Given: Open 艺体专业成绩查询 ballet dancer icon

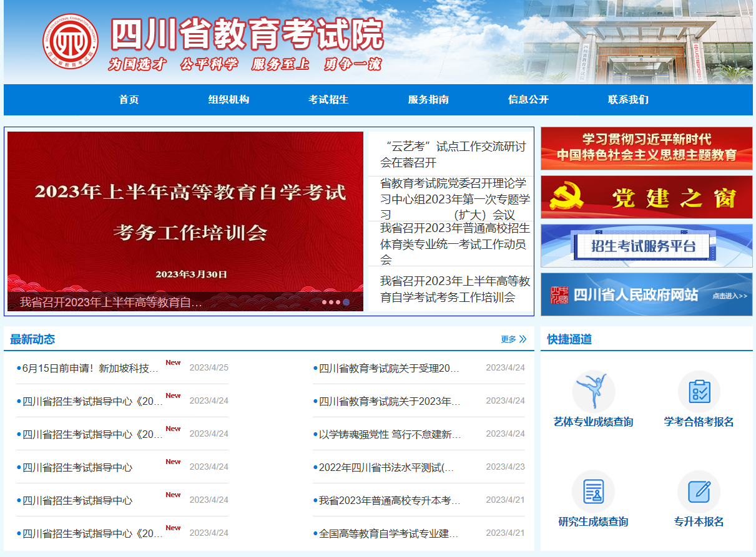Looking at the screenshot, I should tap(593, 392).
